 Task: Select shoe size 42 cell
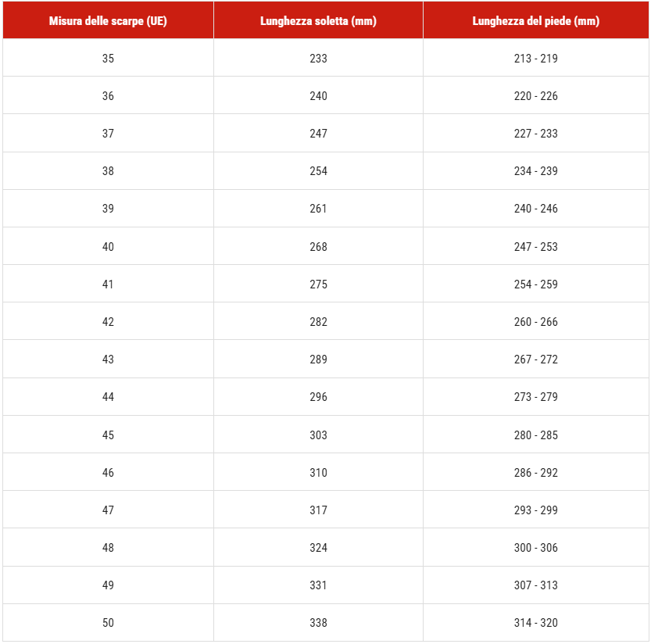(x=108, y=321)
